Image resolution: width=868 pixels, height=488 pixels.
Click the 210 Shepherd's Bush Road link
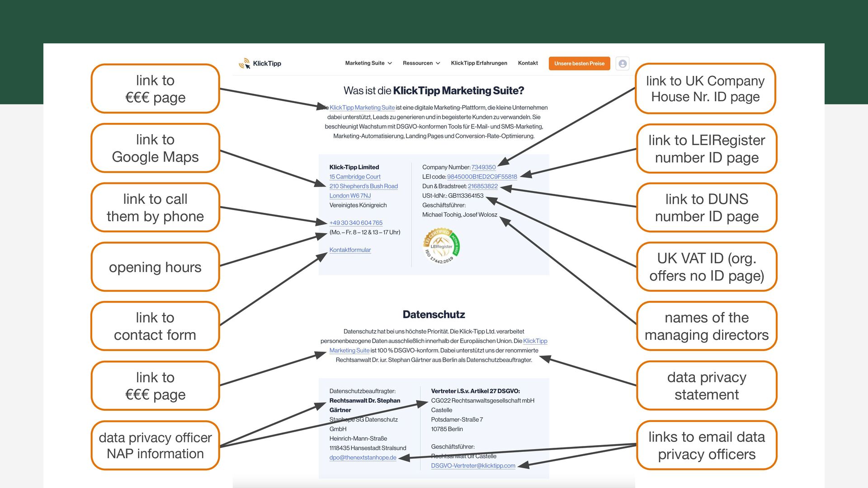[363, 186]
